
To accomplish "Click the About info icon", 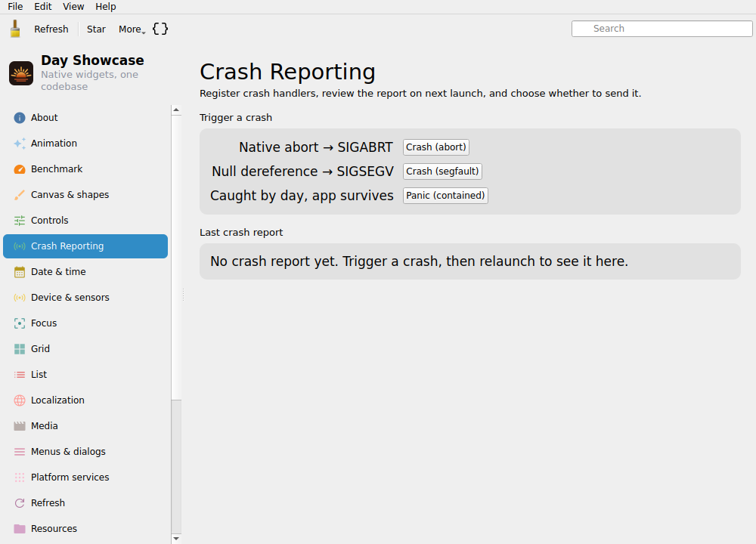I will (x=20, y=118).
